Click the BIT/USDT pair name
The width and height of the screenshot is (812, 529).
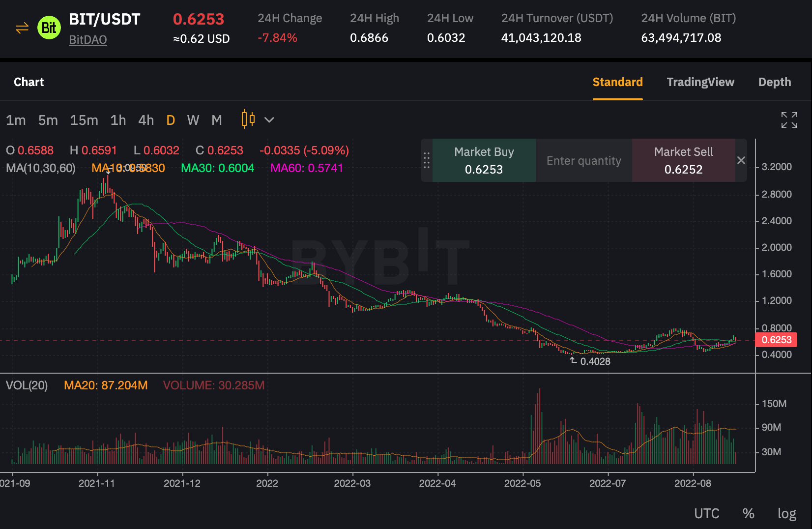click(x=105, y=19)
